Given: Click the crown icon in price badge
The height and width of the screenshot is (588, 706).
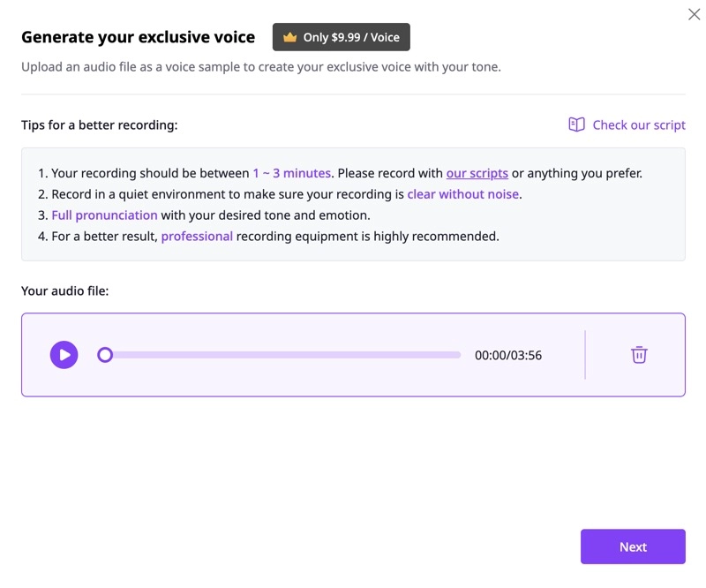Looking at the screenshot, I should (x=289, y=37).
